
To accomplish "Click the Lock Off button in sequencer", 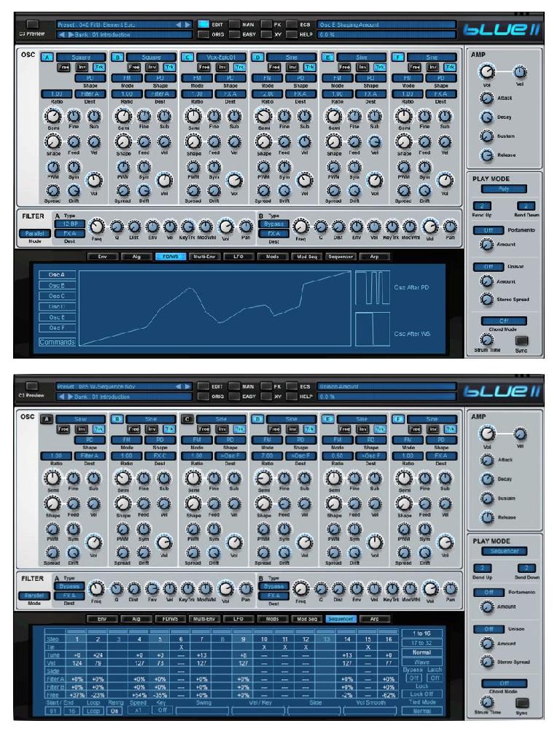I will [422, 694].
